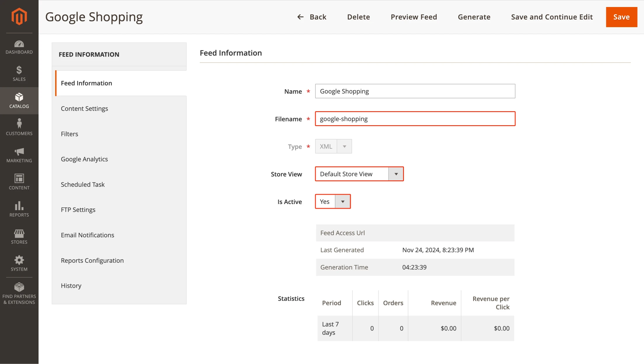Screen dimensions: 644x364
Task: Switch to the Content Settings section
Action: [84, 108]
